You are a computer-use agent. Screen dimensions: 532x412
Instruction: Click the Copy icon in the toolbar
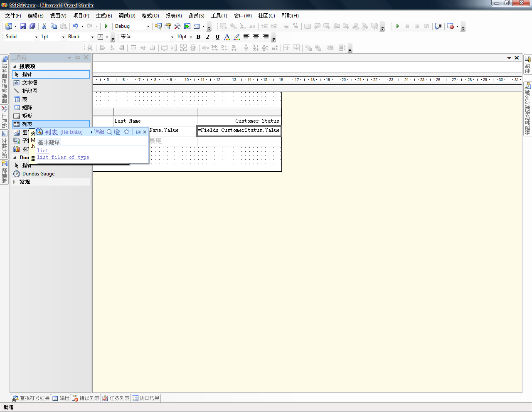(54, 26)
